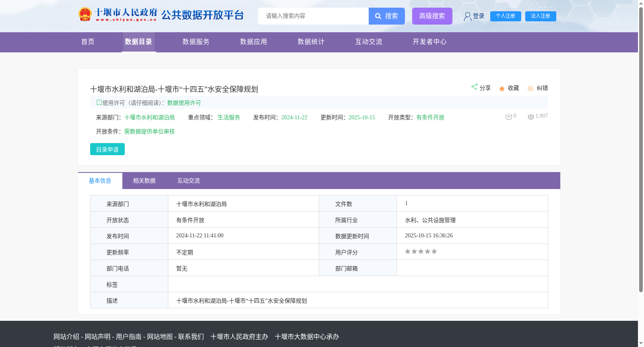Click 网站地图 footer link
Viewport: 644px width, 347px height.
point(160,337)
